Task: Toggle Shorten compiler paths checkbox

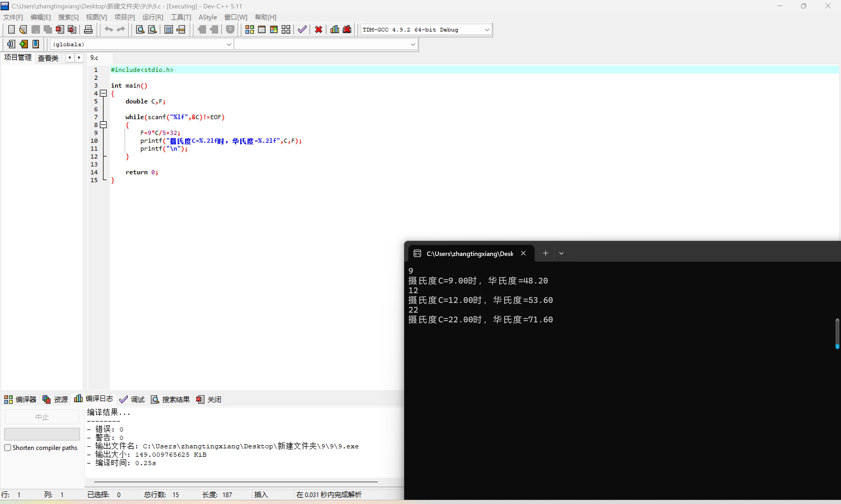Action: pyautogui.click(x=8, y=448)
